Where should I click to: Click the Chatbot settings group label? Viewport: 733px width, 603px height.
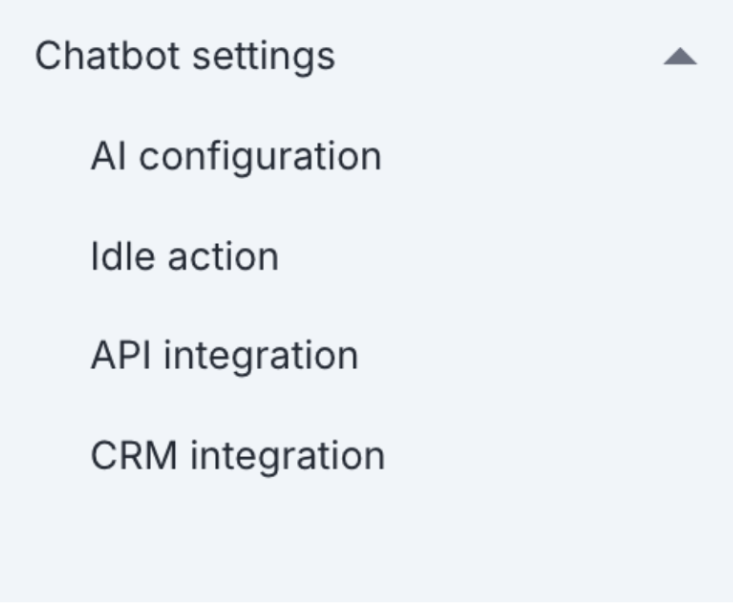coord(185,56)
